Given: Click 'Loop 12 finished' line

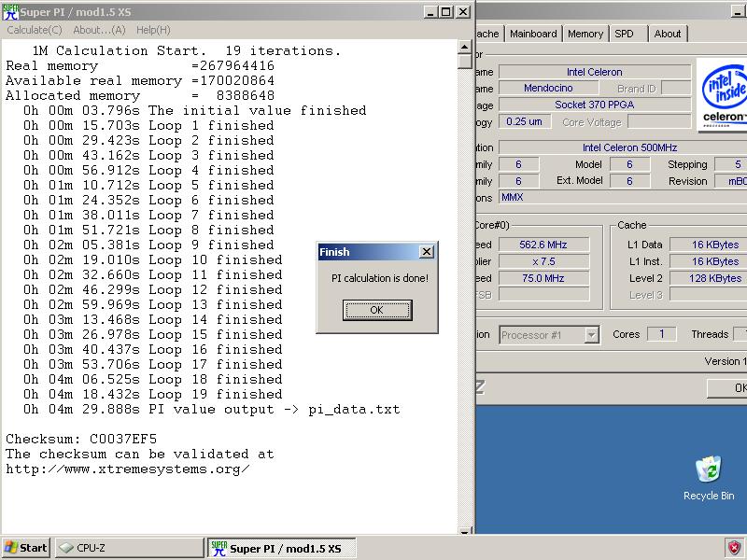Looking at the screenshot, I should 152,290.
